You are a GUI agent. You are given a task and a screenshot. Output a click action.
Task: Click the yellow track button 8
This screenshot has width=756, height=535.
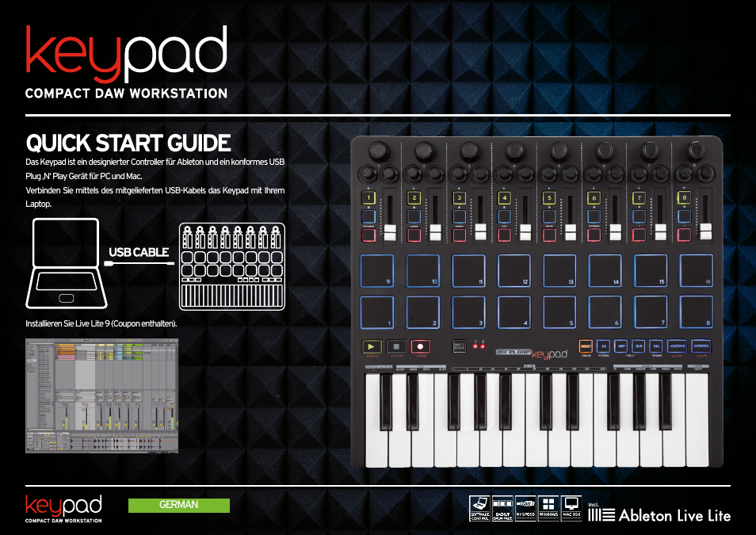tap(684, 197)
